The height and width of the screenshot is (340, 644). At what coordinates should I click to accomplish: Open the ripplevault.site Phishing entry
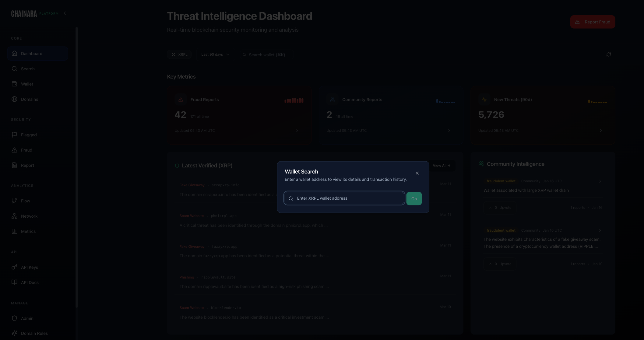pos(315,282)
